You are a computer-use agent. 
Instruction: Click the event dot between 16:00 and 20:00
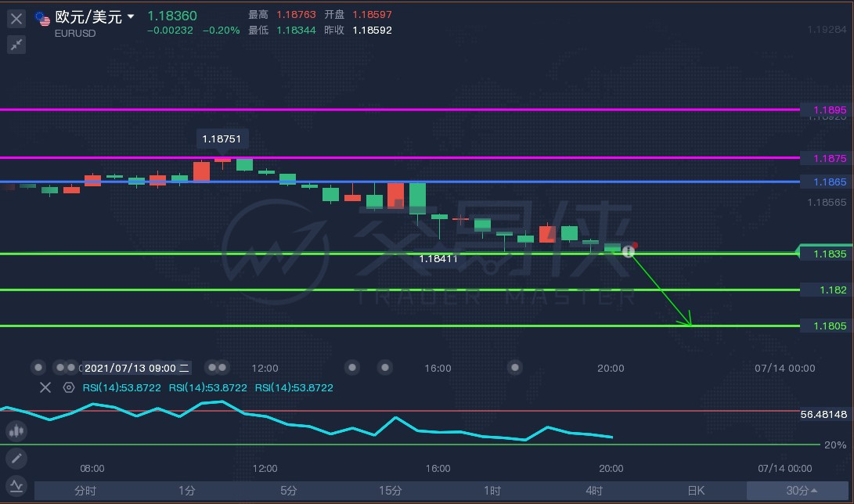click(x=515, y=367)
